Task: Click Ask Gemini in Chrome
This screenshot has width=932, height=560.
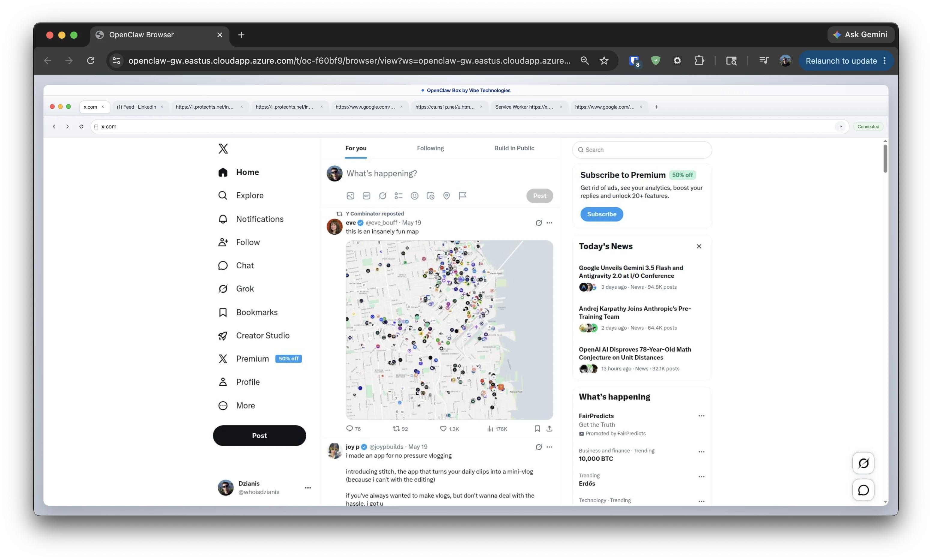Action: (860, 35)
